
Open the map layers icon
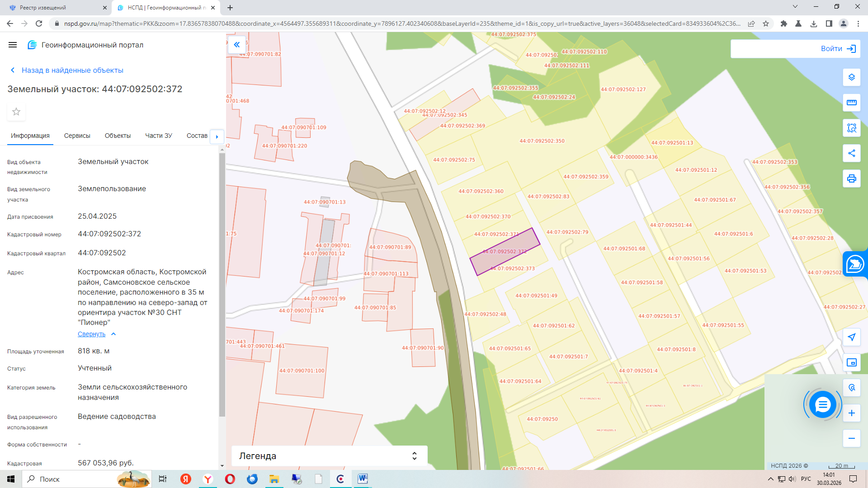tap(851, 77)
